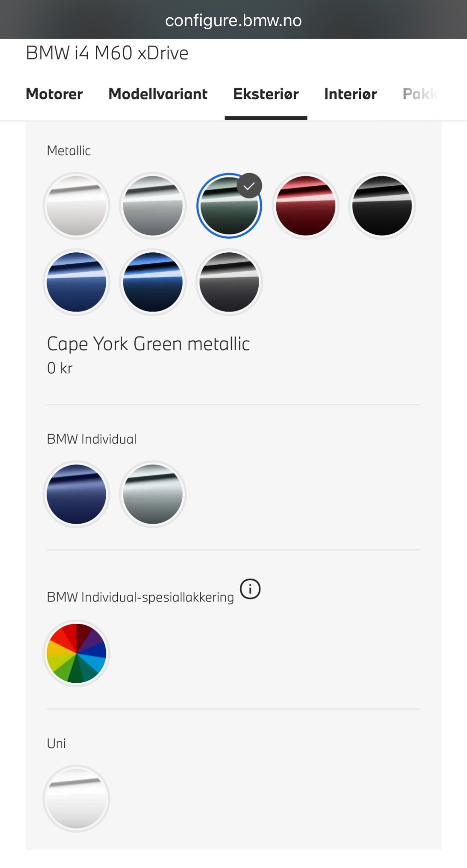Screen dimensions: 467x868
Task: Pick the red metallic paint swatch
Action: point(306,206)
